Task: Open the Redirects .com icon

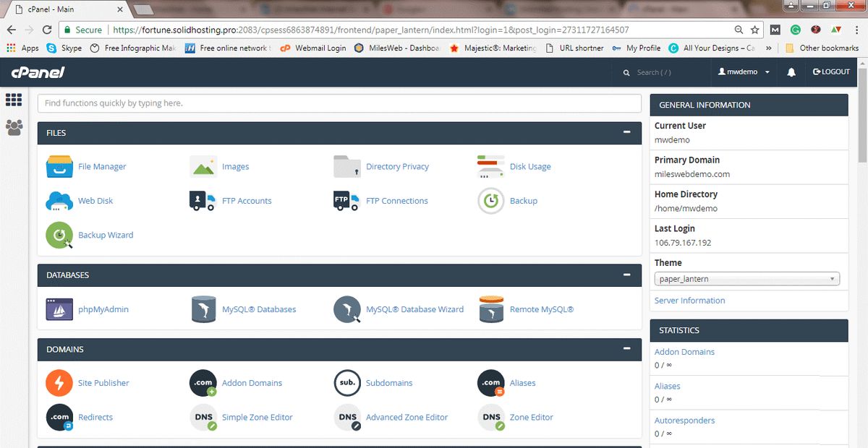Action: 59,418
